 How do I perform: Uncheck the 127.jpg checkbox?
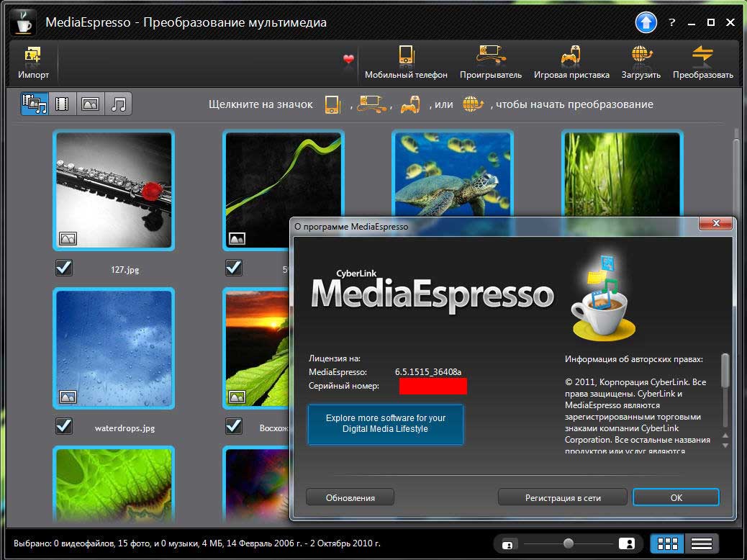pos(64,267)
